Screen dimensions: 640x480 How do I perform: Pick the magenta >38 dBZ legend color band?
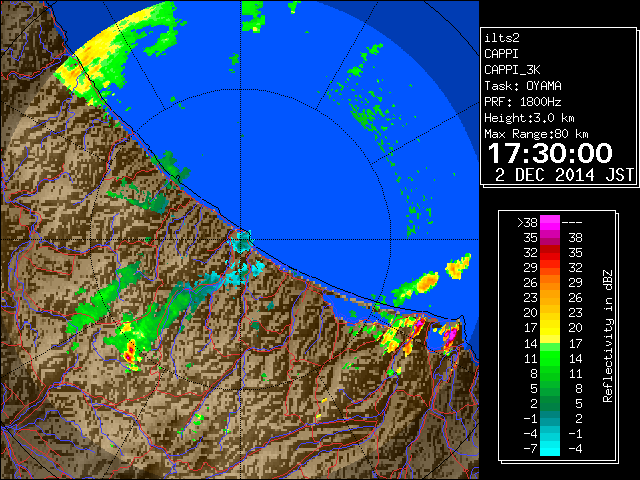[550, 223]
